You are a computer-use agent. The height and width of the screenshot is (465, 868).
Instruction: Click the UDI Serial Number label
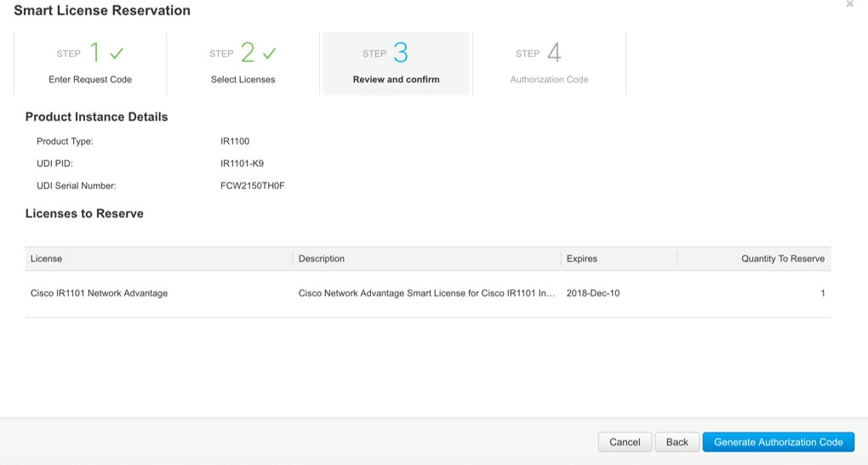77,186
